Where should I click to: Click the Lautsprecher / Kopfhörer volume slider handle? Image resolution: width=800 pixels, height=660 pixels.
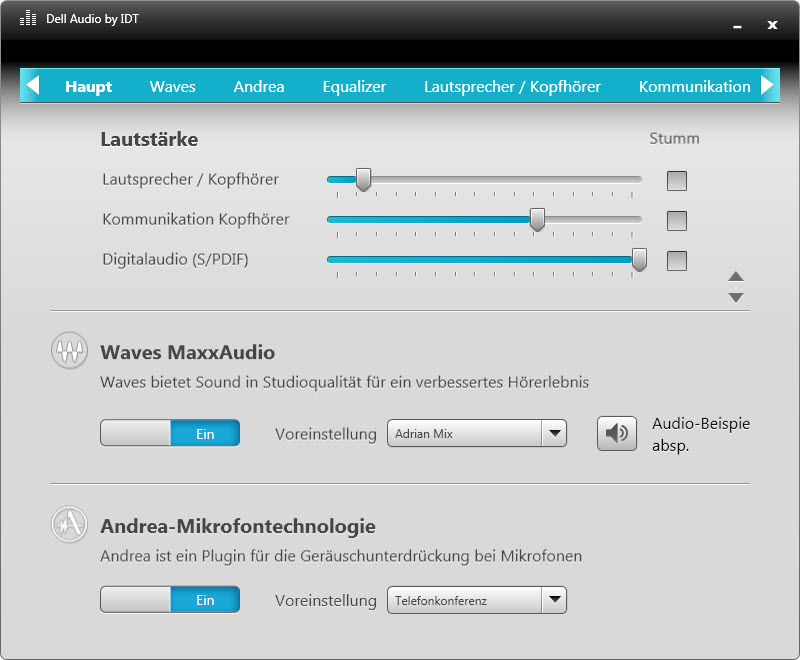point(363,180)
